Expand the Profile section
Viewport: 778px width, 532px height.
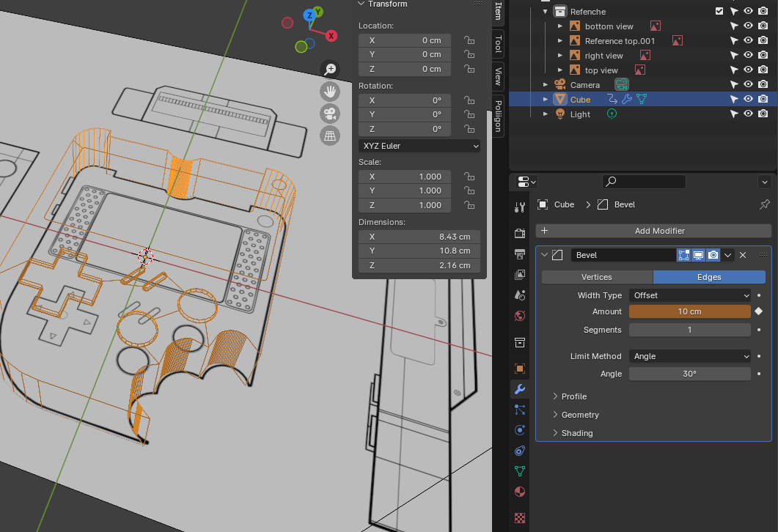tap(573, 396)
